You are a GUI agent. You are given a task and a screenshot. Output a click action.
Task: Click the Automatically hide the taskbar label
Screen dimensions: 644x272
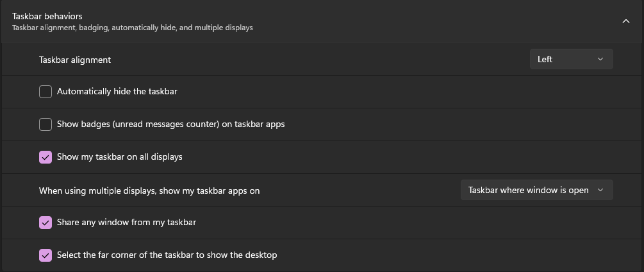(117, 91)
